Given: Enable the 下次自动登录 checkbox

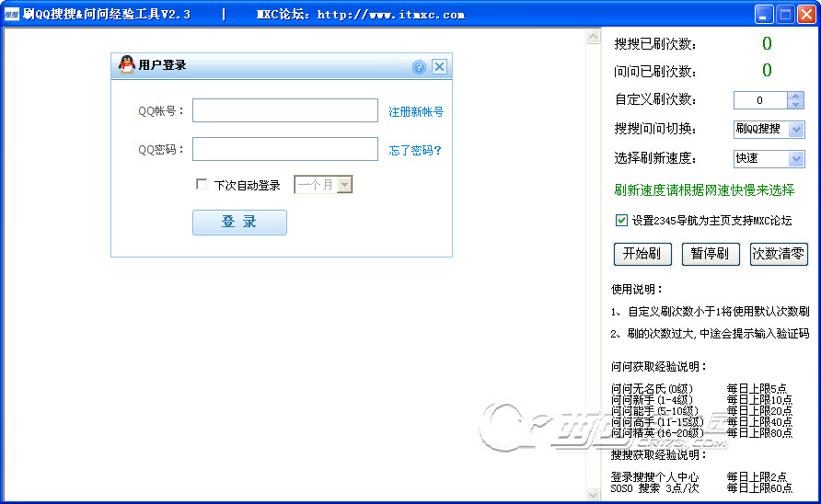Looking at the screenshot, I should [201, 184].
